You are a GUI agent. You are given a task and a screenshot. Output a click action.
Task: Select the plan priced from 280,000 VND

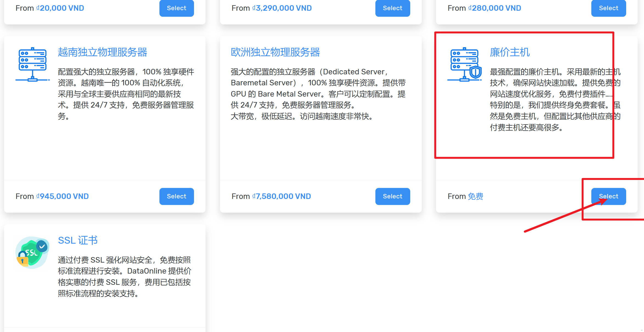click(x=608, y=8)
